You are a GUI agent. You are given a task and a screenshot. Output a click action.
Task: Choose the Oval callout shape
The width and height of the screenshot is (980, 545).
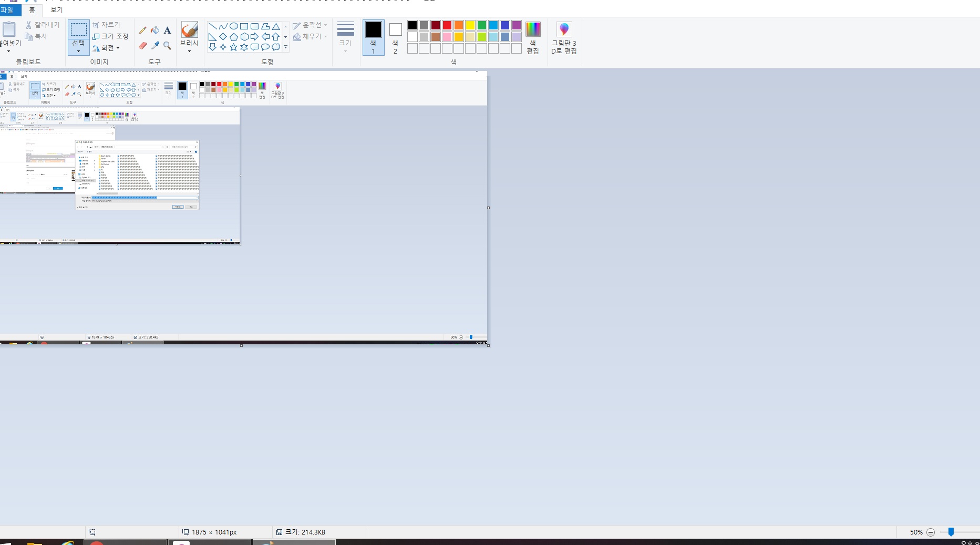(x=265, y=47)
